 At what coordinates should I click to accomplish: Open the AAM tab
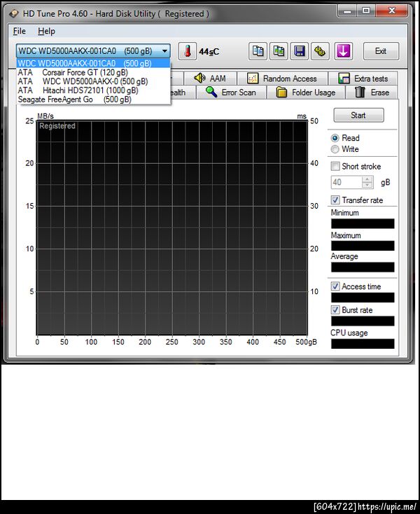(x=210, y=78)
